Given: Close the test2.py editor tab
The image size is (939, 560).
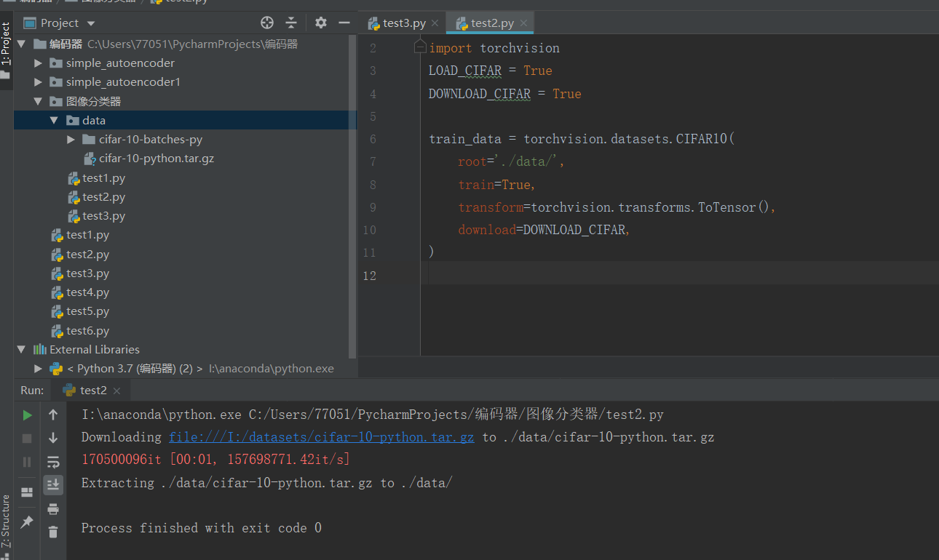Looking at the screenshot, I should coord(523,23).
